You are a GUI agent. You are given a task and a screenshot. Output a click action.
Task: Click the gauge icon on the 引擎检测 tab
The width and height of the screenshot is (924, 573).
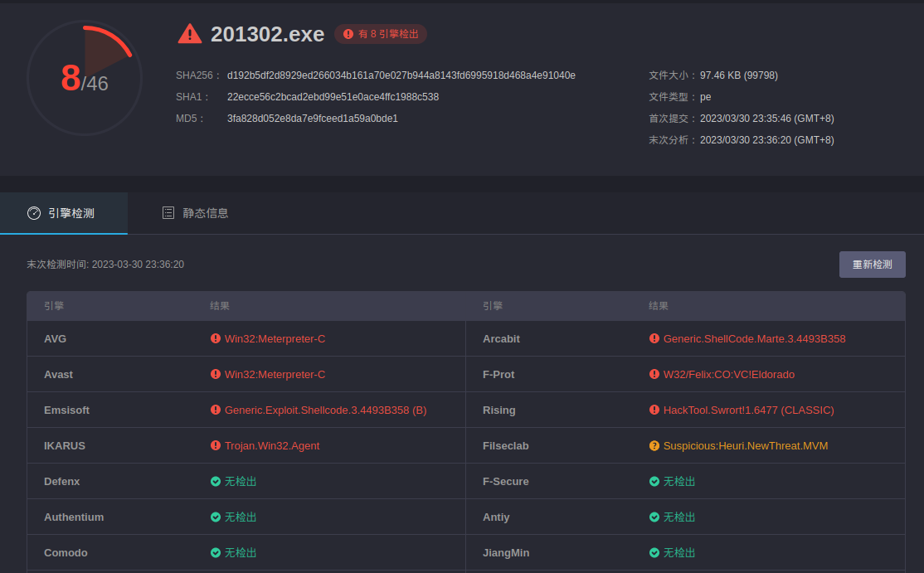(34, 213)
